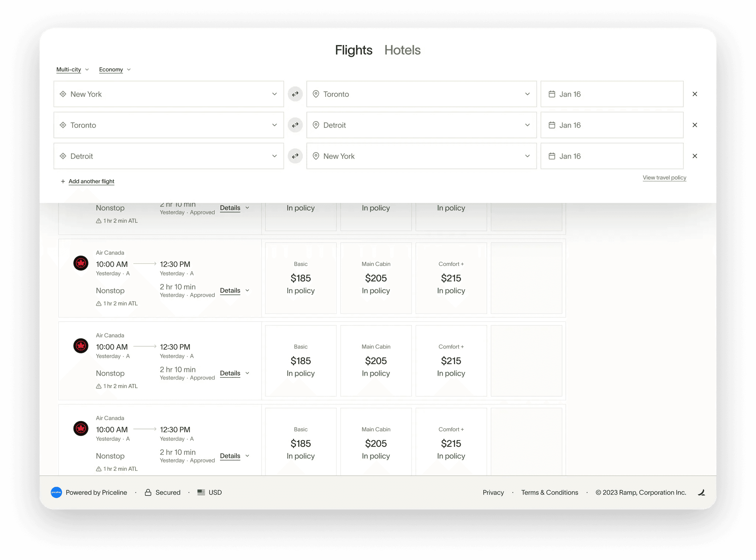756x560 pixels.
Task: Remove the Toronto to Detroit flight
Action: (x=695, y=125)
